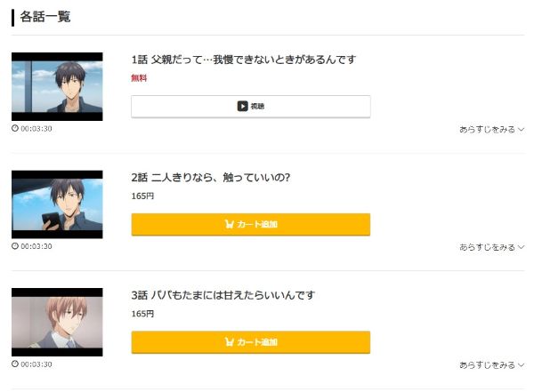Open title 2話 二人きりなら、触っていいの?
This screenshot has height=392, width=534.
click(211, 177)
